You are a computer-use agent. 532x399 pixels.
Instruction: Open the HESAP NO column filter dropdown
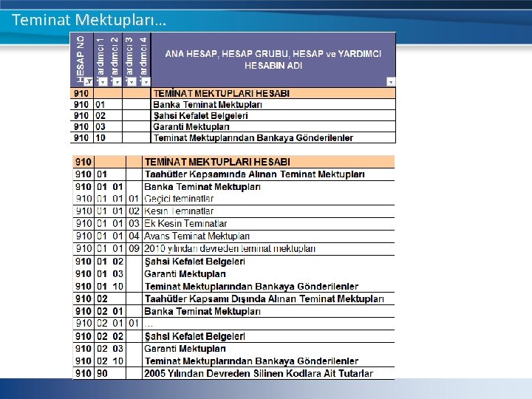[x=89, y=81]
